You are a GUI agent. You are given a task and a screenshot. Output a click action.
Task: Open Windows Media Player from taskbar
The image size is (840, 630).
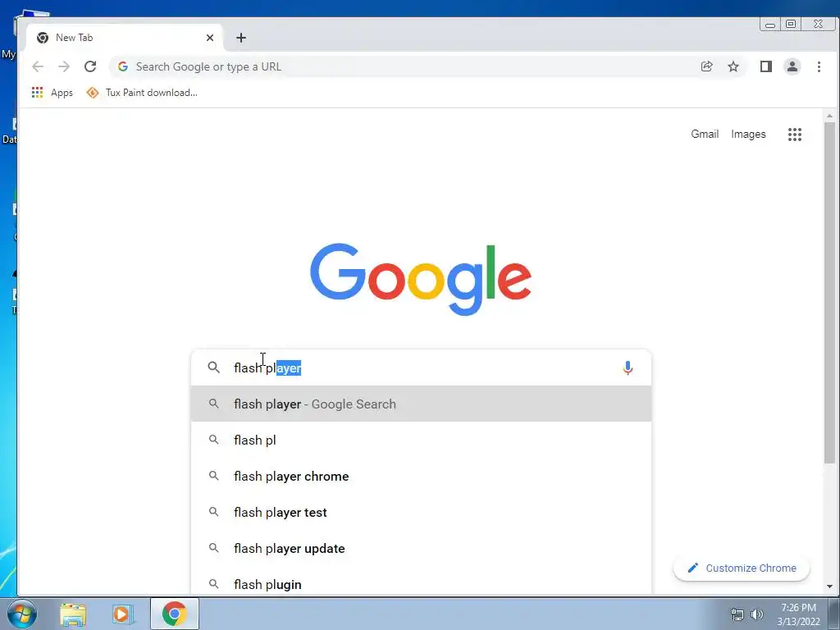(x=121, y=614)
